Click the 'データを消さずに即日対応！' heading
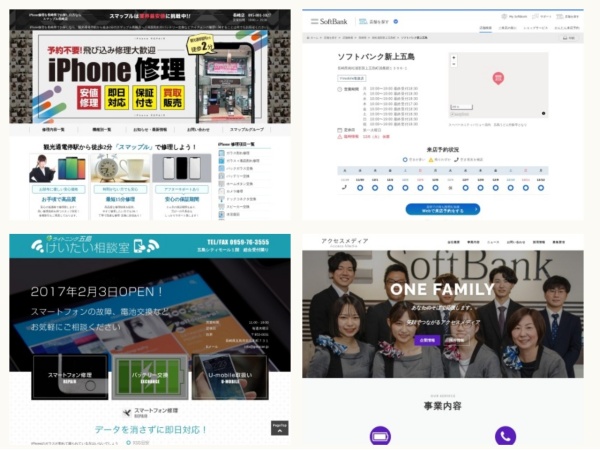The height and width of the screenshot is (450, 600). tap(151, 430)
